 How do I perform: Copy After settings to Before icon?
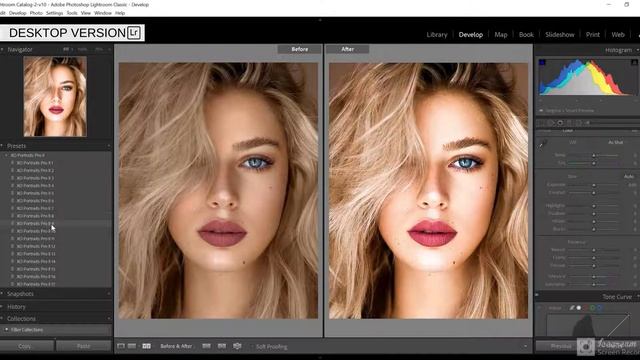pos(222,346)
